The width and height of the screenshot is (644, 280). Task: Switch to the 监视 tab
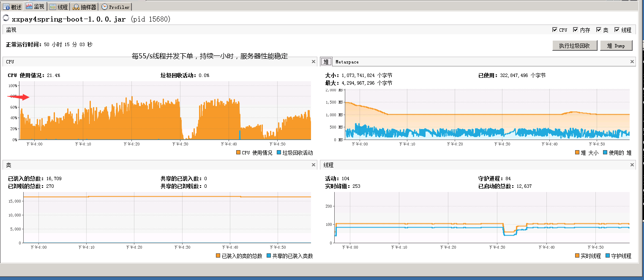pyautogui.click(x=35, y=6)
